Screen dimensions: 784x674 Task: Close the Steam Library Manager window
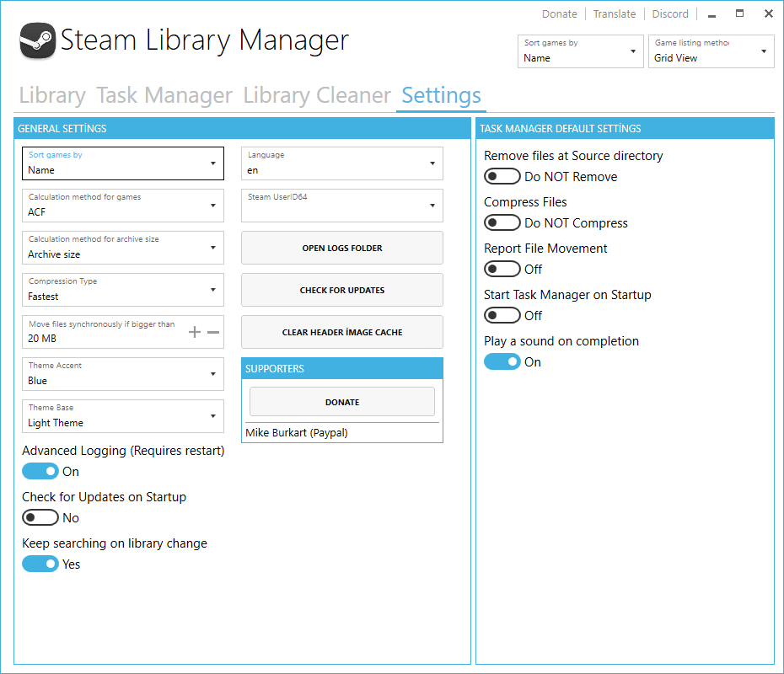769,13
